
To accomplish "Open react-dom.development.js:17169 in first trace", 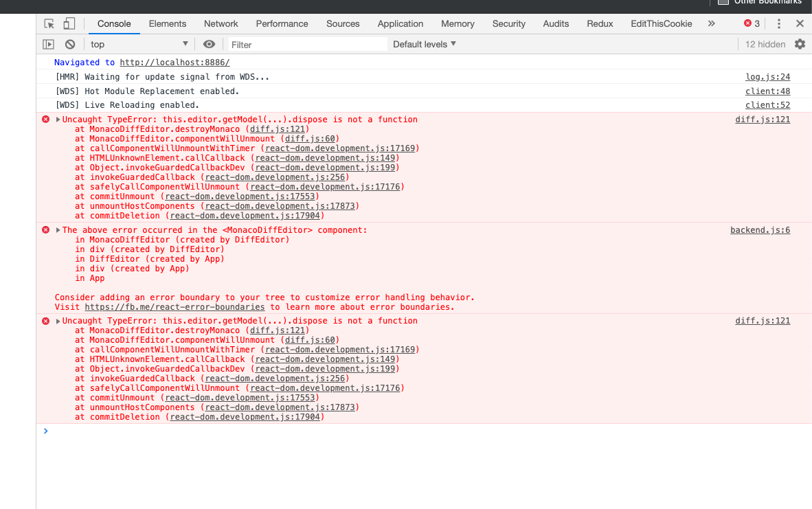I will pos(340,148).
